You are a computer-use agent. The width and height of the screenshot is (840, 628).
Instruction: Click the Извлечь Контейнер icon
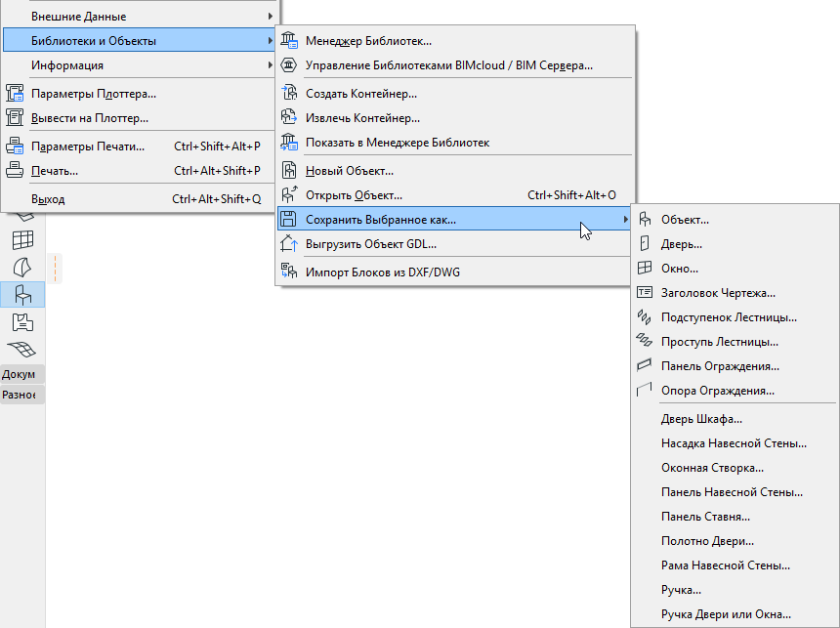pos(289,118)
